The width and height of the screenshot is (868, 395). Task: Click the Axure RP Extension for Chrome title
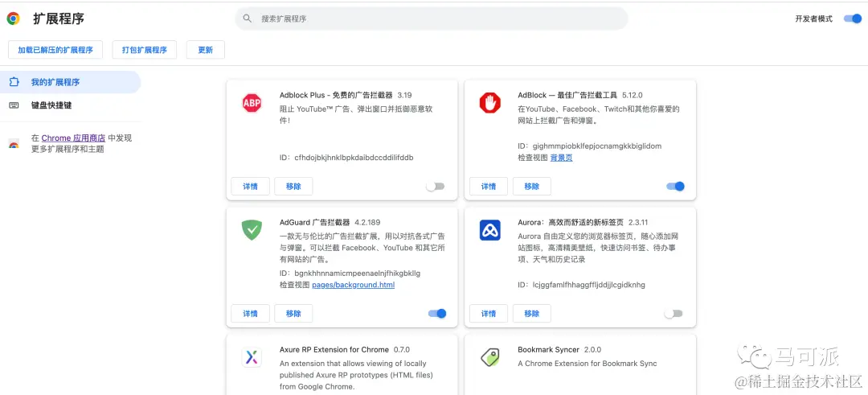[x=334, y=350]
